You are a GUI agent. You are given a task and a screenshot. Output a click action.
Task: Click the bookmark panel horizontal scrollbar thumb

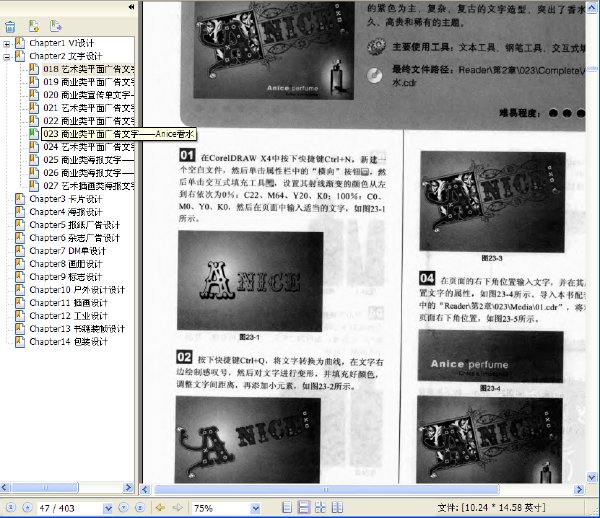[x=45, y=487]
